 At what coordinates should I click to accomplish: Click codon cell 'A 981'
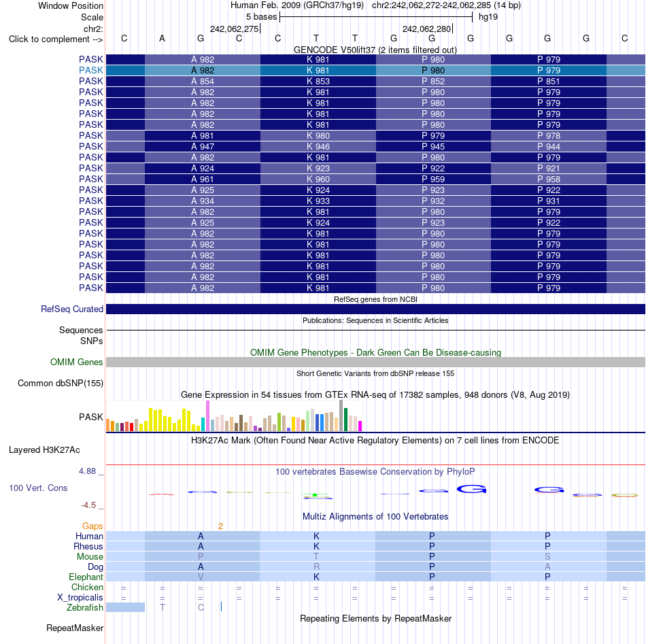[x=203, y=135]
